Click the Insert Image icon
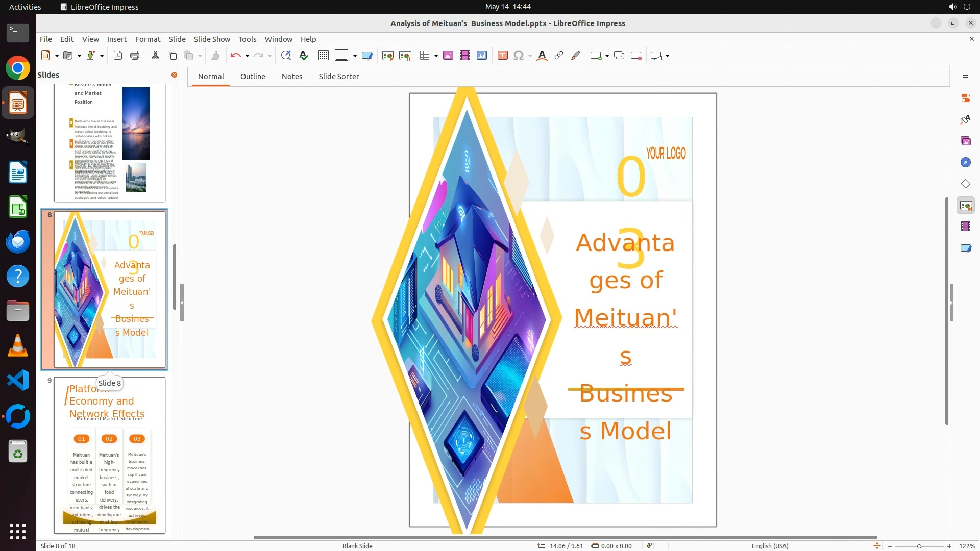This screenshot has height=551, width=980. (448, 56)
